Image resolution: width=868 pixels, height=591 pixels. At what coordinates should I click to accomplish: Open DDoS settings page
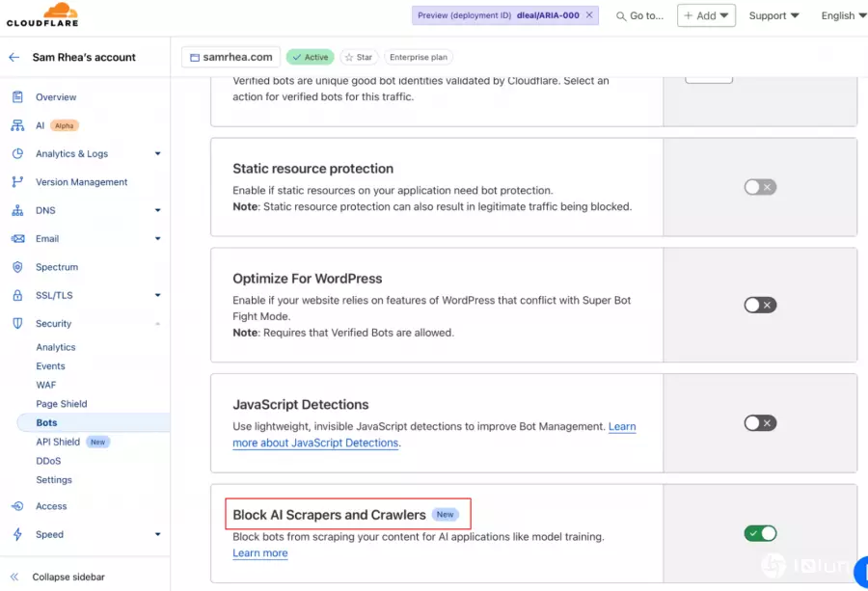click(x=48, y=461)
